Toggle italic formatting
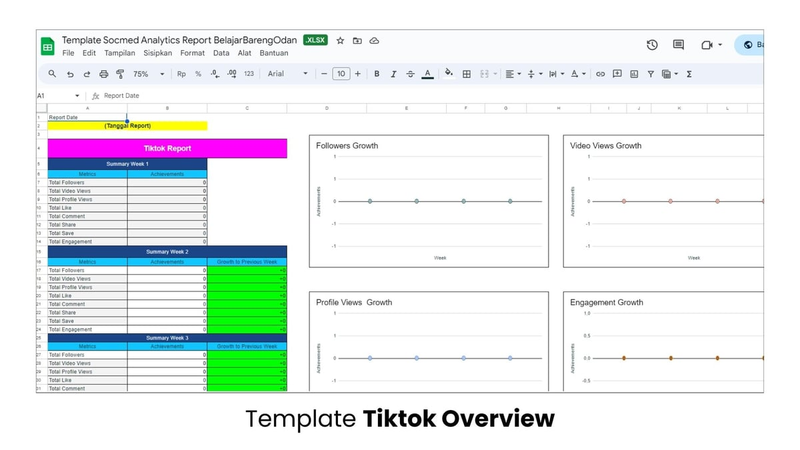800x450 pixels. [393, 74]
